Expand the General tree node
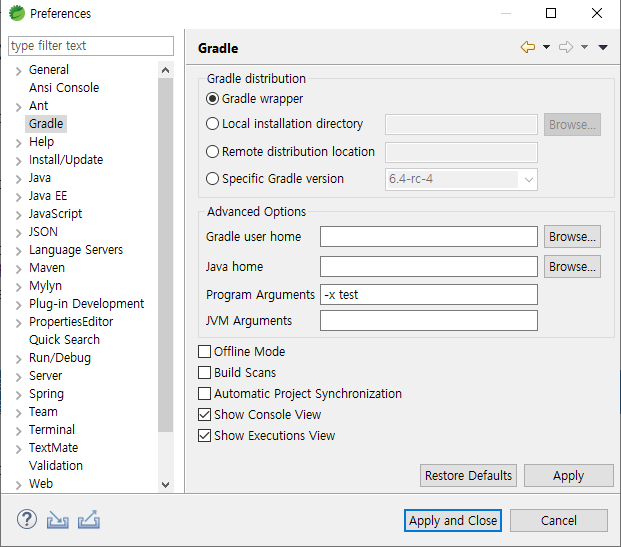Screen dimensions: 621x547 [18, 71]
